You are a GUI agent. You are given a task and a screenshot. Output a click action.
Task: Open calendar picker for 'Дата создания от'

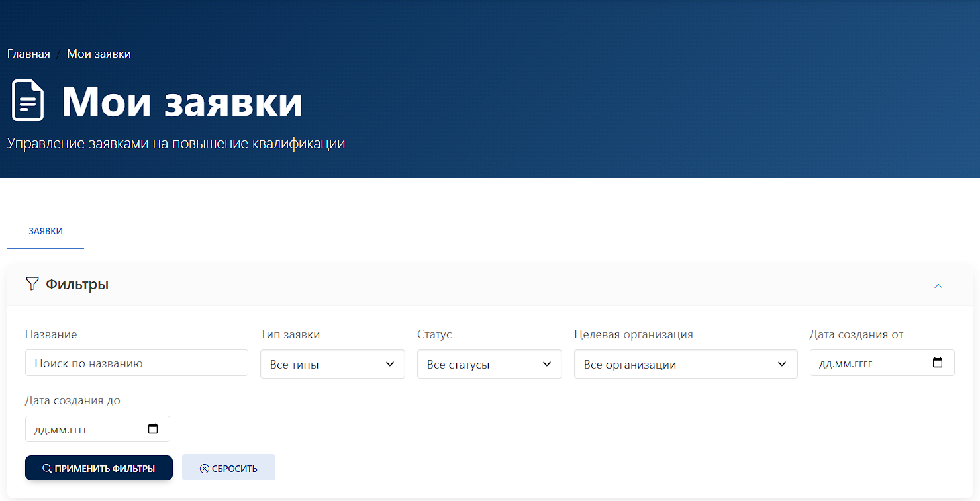937,363
